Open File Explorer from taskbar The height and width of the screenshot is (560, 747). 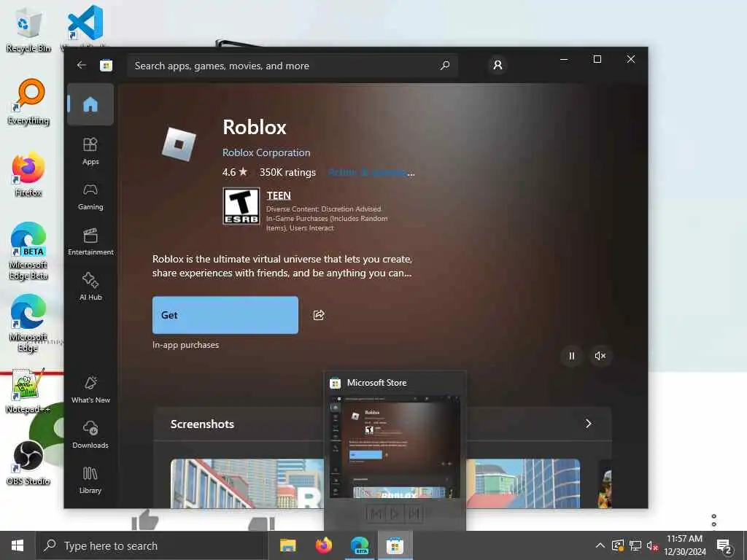pos(287,545)
